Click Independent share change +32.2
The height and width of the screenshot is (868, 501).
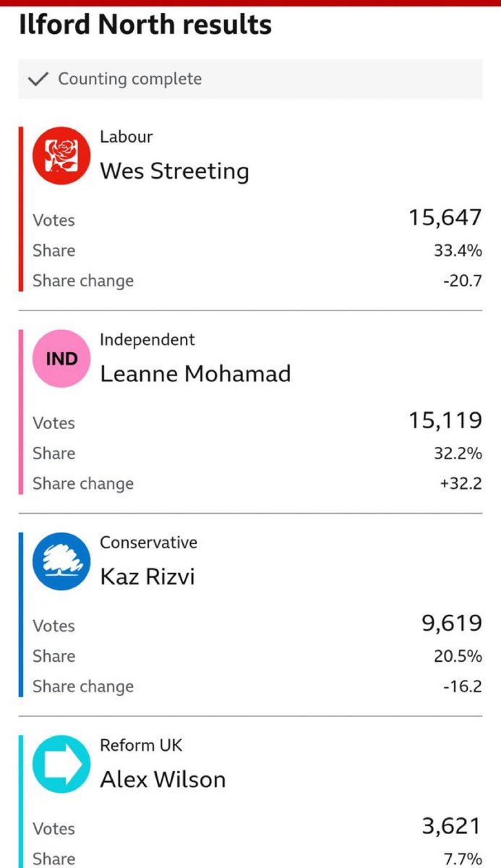pyautogui.click(x=461, y=484)
